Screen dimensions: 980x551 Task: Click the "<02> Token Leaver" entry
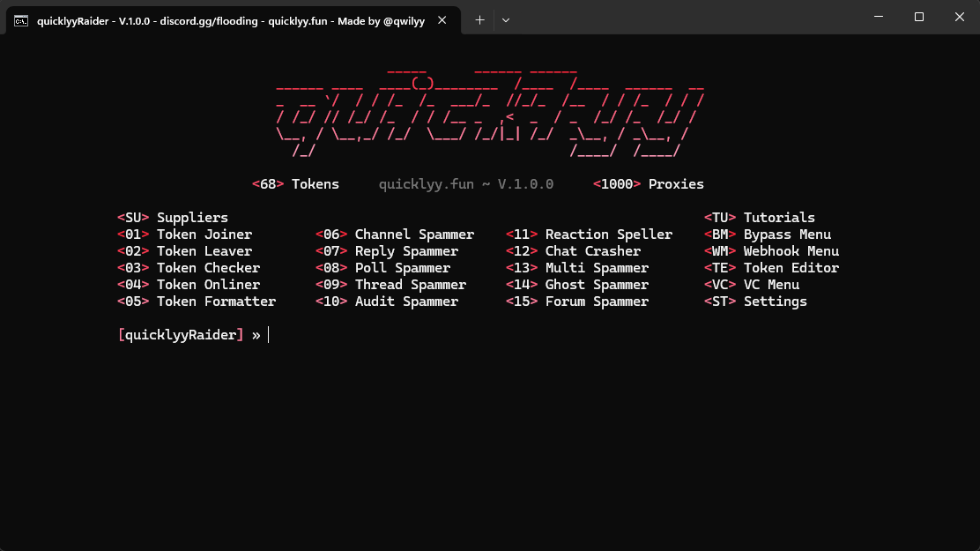coord(184,251)
